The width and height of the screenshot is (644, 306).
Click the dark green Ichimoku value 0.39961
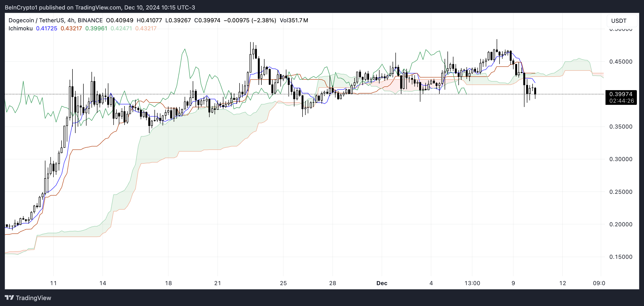tap(96, 28)
